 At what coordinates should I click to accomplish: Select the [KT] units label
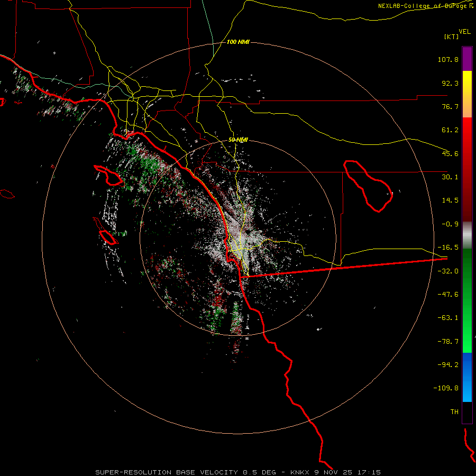(x=452, y=36)
